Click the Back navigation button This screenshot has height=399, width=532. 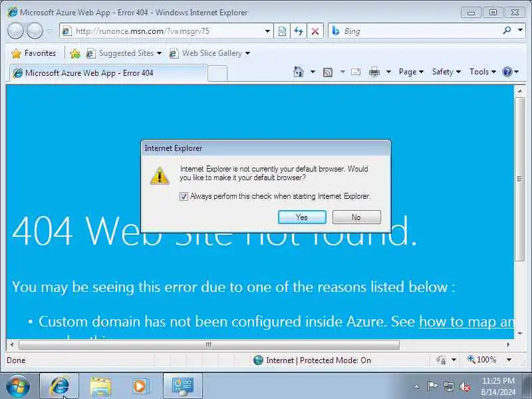[x=15, y=31]
